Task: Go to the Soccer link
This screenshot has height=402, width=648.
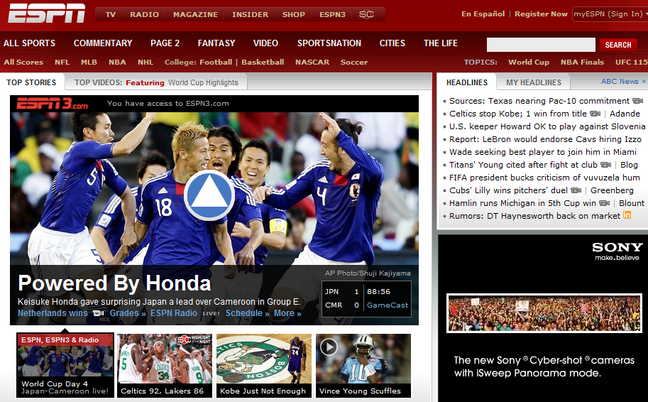Action: 354,62
